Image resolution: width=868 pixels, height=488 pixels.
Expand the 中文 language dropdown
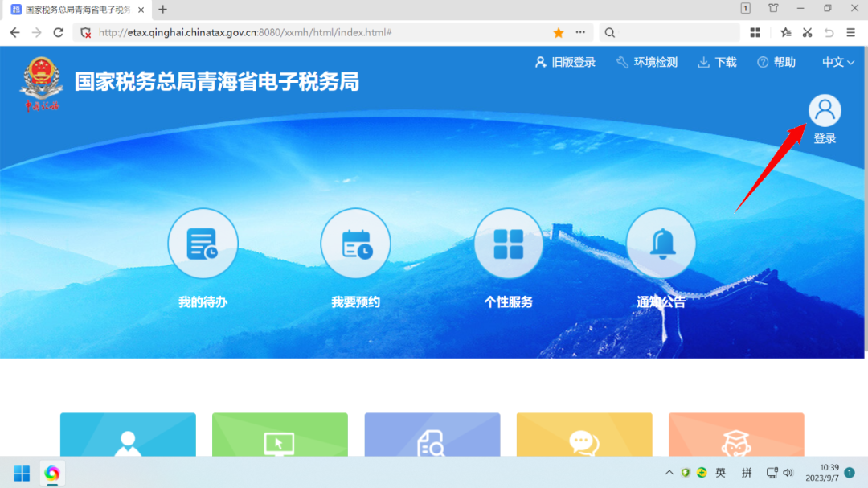point(838,62)
